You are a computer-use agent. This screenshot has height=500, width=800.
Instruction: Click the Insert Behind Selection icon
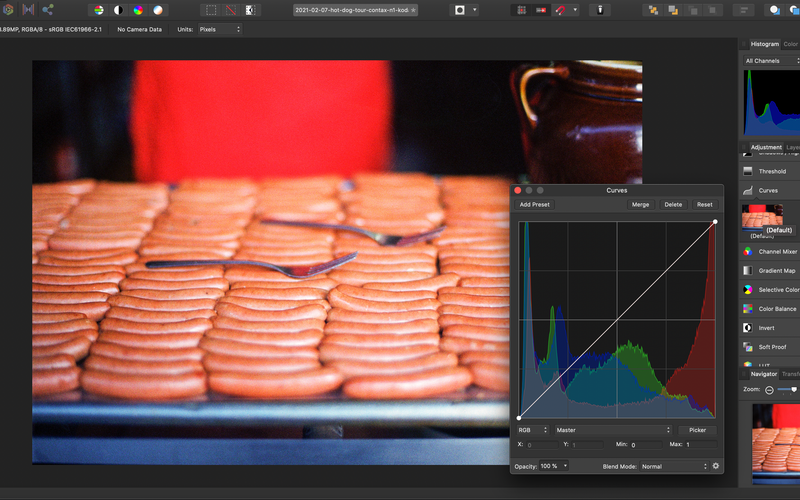click(x=774, y=10)
